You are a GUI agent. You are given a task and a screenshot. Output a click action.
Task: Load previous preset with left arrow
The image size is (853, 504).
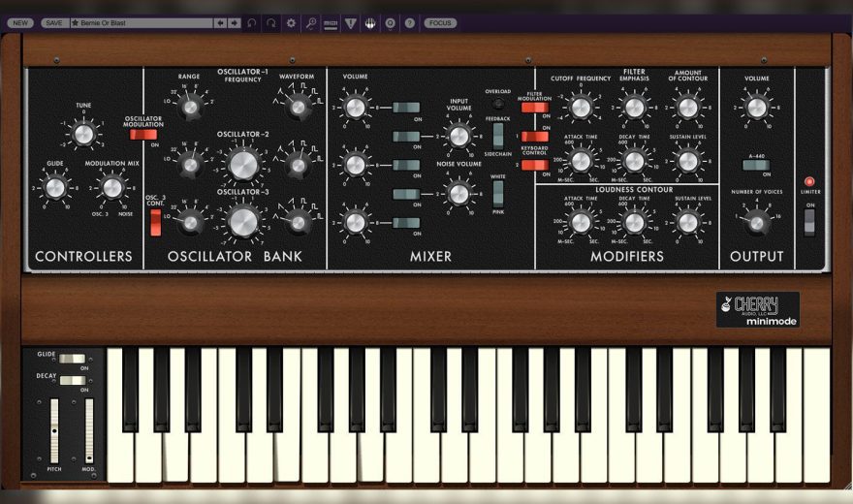[220, 23]
